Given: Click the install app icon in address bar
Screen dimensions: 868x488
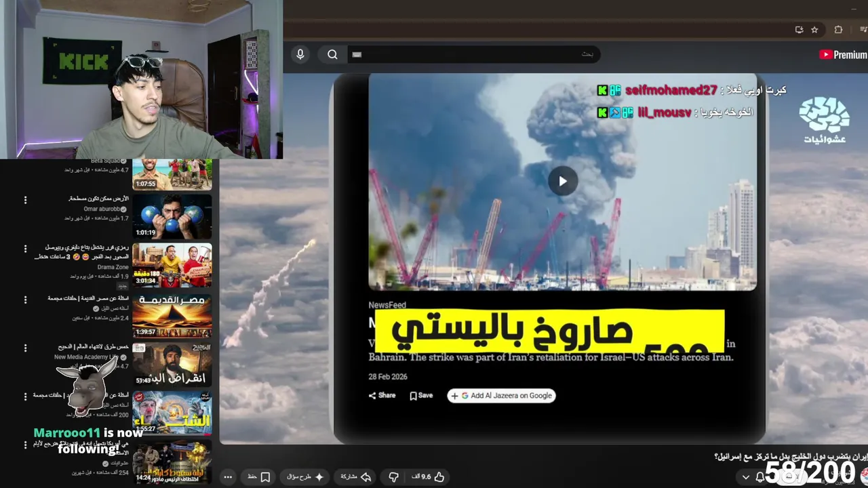Looking at the screenshot, I should (799, 30).
